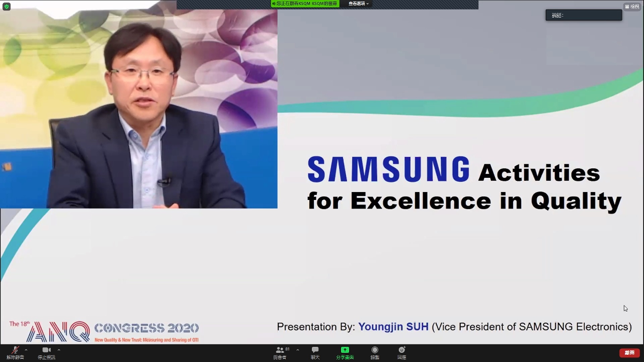Click the green security shield icon
644x362 pixels.
point(7,6)
